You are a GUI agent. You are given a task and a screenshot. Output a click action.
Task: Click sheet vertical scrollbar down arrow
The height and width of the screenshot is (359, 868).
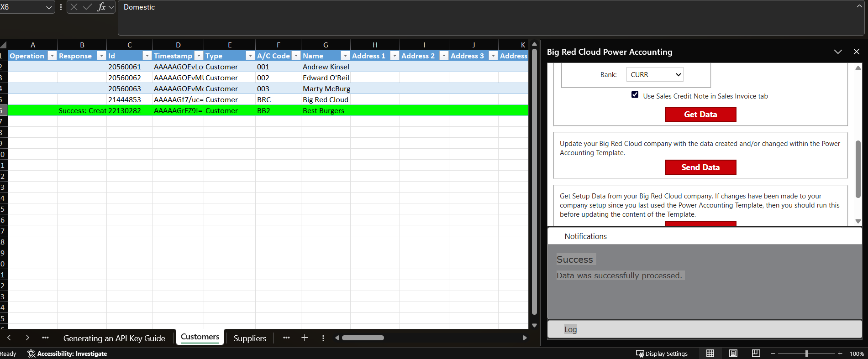tap(534, 326)
